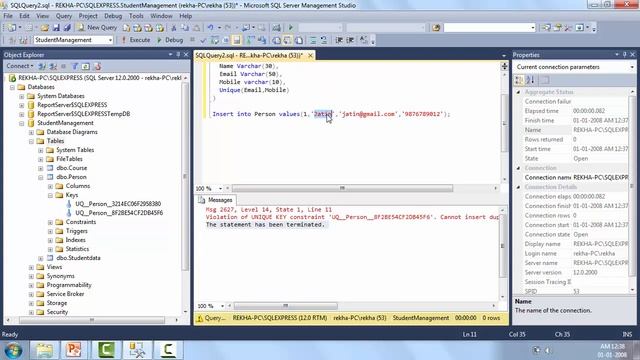This screenshot has height=360, width=640.
Task: Open the Edit menu
Action: click(x=24, y=16)
